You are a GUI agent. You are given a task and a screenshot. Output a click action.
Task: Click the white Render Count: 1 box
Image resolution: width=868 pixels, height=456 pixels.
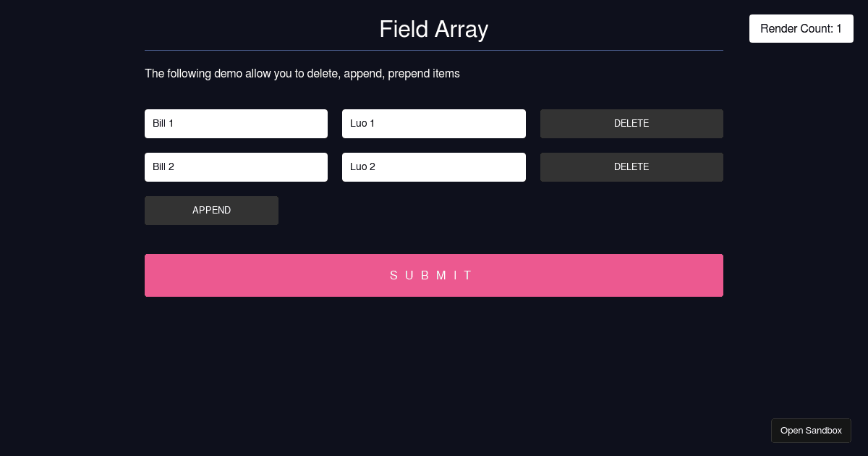click(x=801, y=29)
